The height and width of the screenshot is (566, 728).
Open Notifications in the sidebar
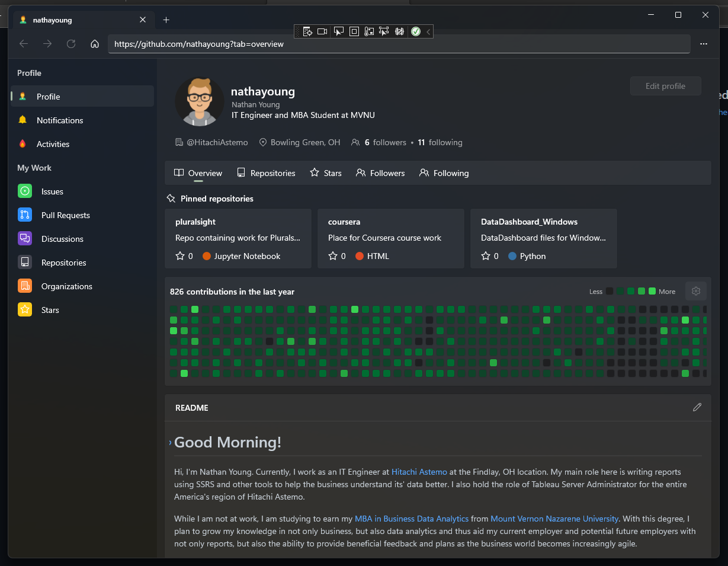tap(82, 120)
